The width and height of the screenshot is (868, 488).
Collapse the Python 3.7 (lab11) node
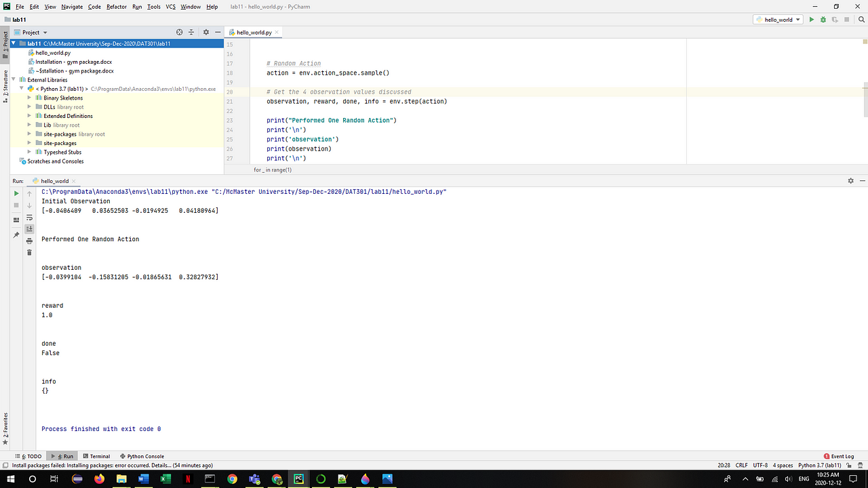[22, 89]
